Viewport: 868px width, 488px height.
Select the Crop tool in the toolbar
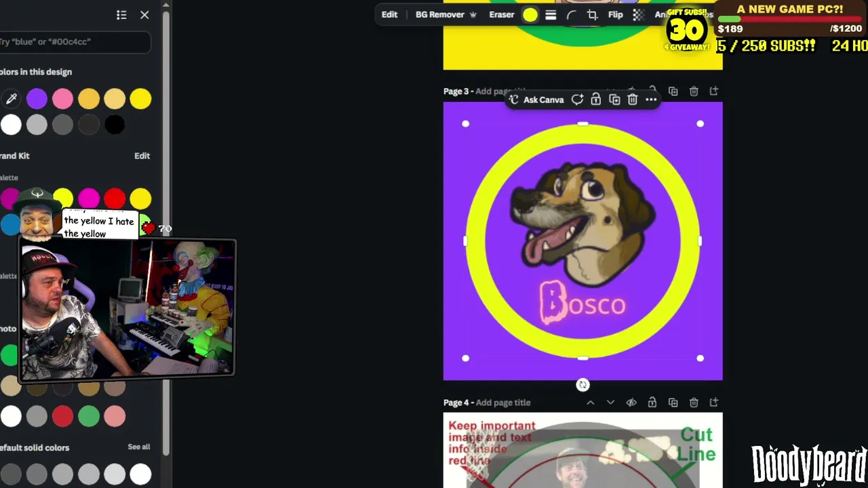coord(592,15)
